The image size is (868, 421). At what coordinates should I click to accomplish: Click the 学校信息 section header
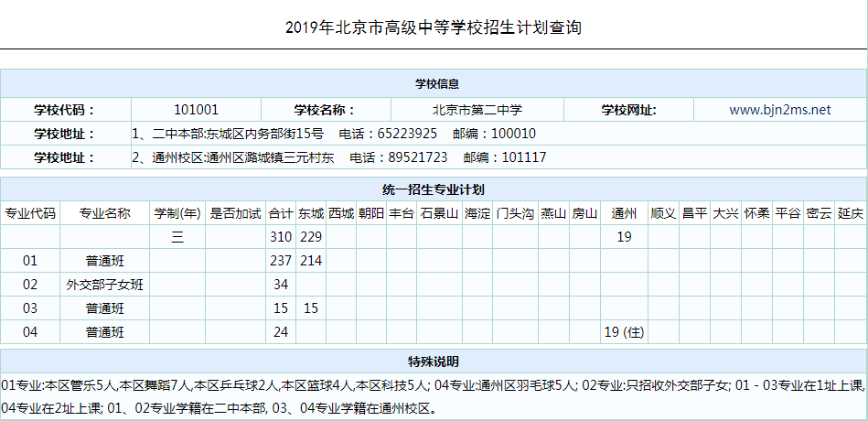pyautogui.click(x=437, y=84)
